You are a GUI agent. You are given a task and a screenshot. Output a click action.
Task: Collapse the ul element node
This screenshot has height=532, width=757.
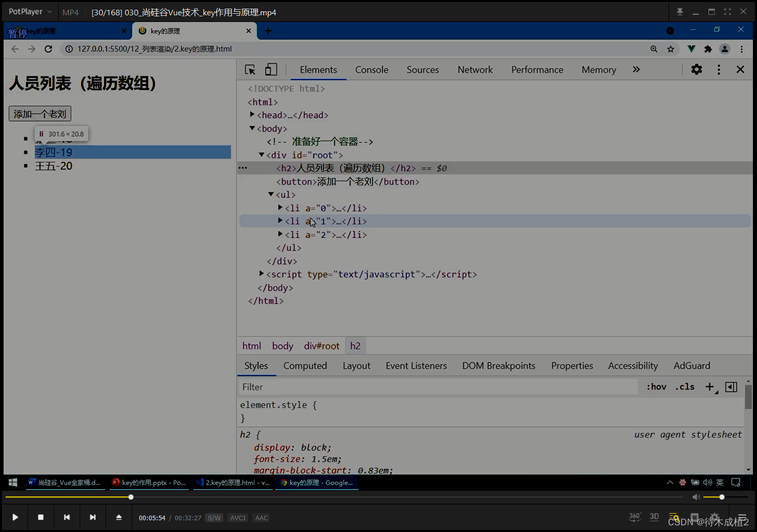271,194
